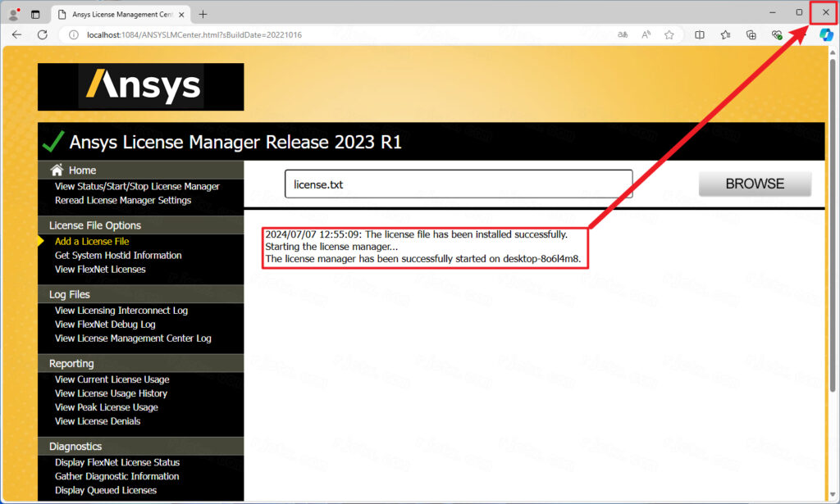Screen dimensions: 840x504
Task: Minimize the browser window
Action: [x=773, y=12]
